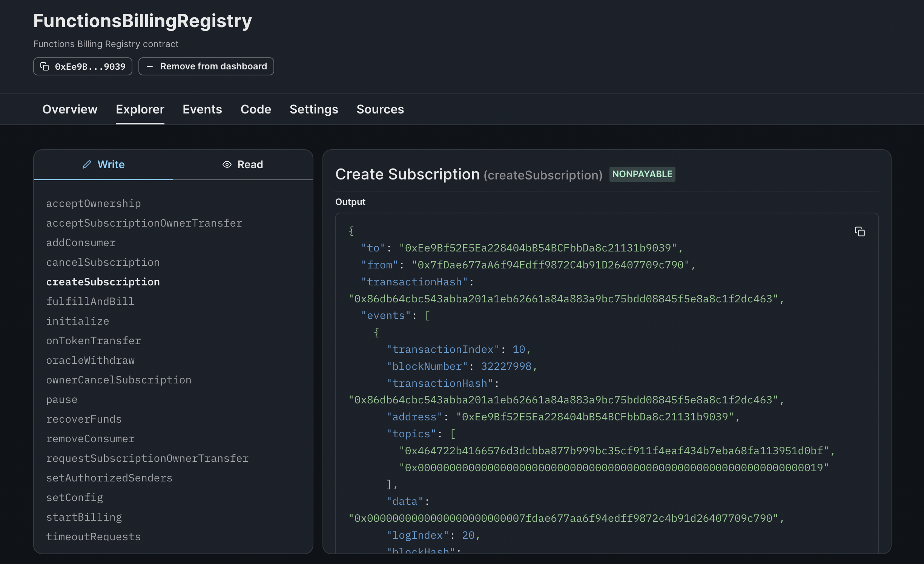Image resolution: width=924 pixels, height=564 pixels.
Task: Select requestSubscriptionOwnerTransfer function
Action: (147, 458)
